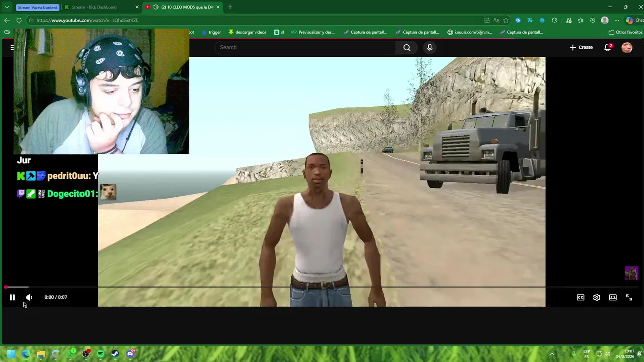Start voice search with microphone icon

point(429,47)
